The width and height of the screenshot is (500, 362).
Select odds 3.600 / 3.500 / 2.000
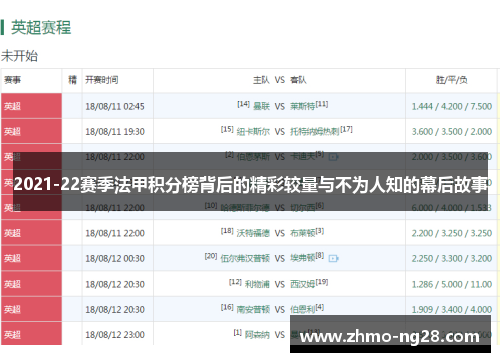click(x=452, y=132)
